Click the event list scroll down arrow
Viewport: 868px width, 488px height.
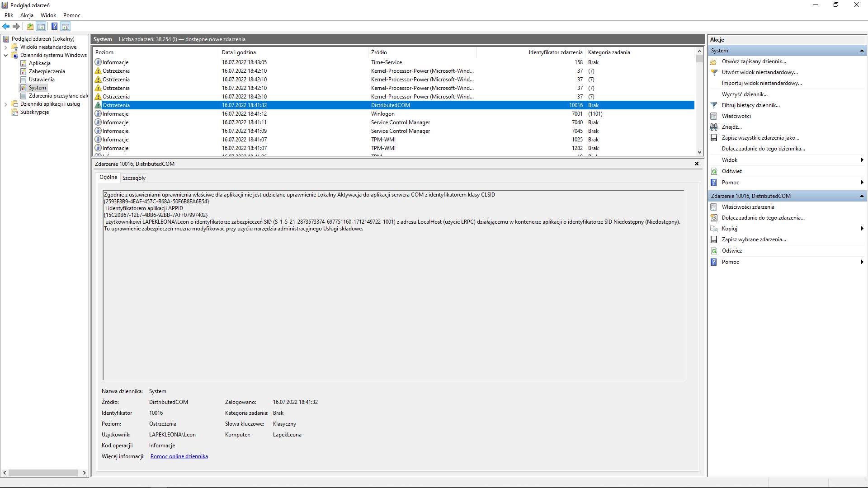pos(700,152)
